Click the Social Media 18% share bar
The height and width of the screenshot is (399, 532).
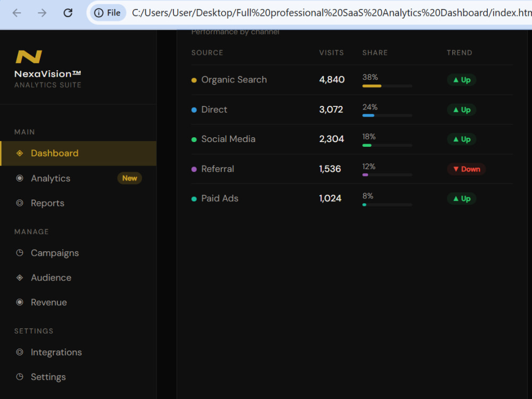coord(387,146)
